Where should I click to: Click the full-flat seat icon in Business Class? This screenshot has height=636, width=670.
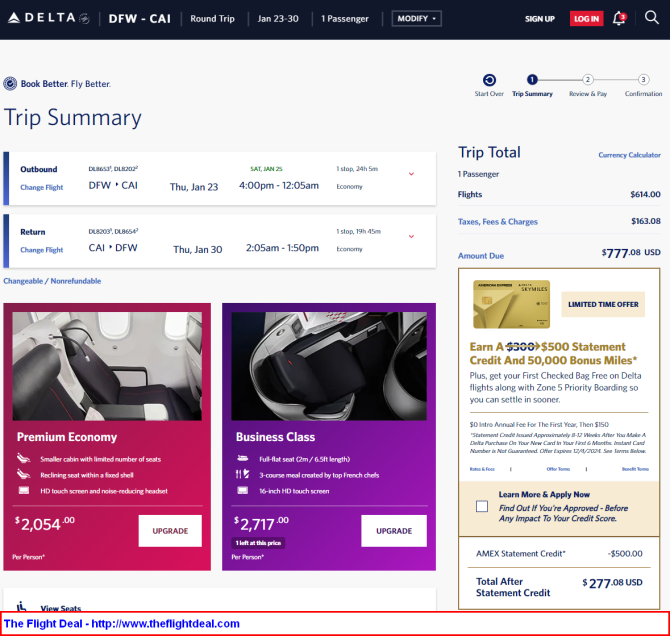[243, 459]
